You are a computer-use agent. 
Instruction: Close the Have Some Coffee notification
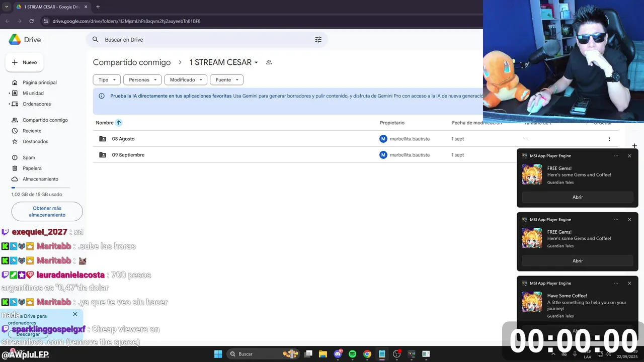click(x=629, y=283)
